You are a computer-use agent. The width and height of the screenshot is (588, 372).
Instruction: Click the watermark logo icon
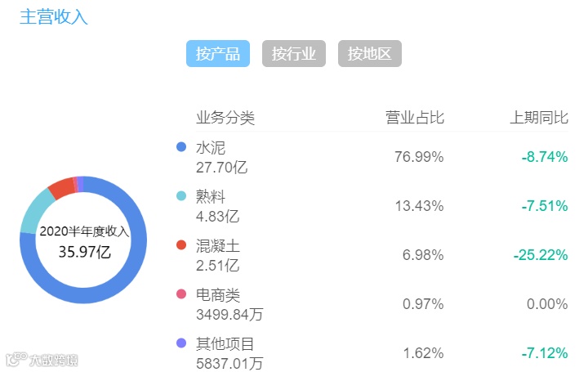(15, 359)
